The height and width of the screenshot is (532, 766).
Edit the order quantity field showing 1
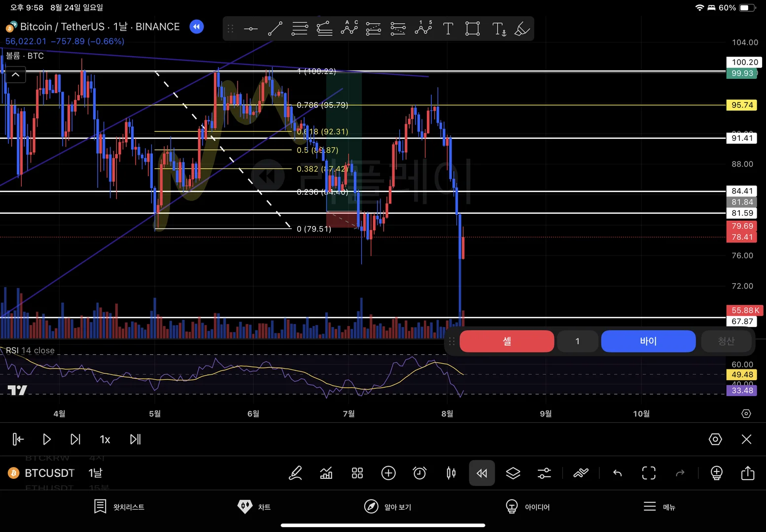tap(578, 341)
